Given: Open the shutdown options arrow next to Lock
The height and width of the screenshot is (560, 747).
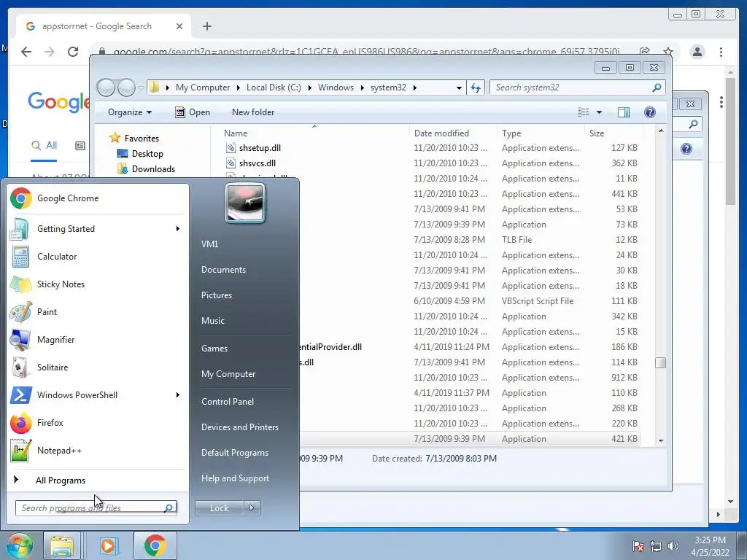Looking at the screenshot, I should [x=252, y=508].
